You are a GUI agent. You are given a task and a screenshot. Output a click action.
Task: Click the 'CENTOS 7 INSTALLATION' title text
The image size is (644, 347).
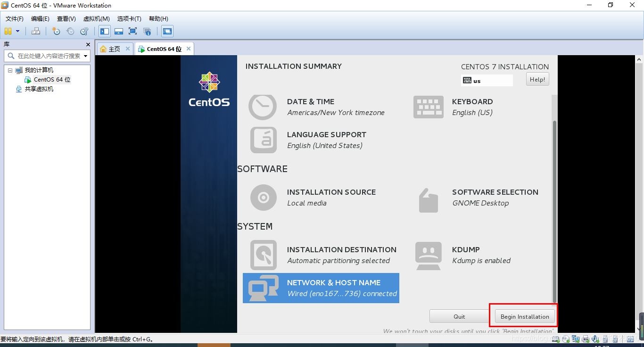point(505,66)
